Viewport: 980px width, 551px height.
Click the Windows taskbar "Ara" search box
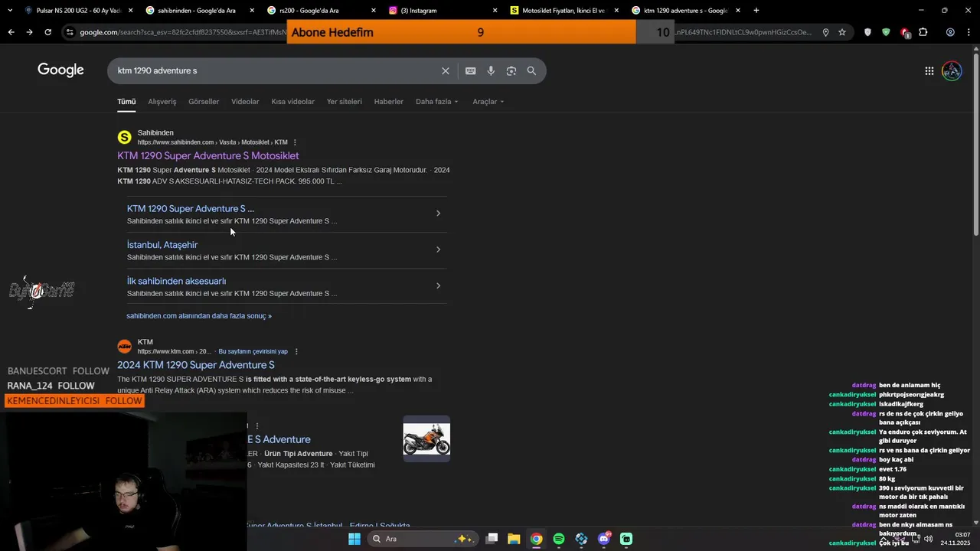point(422,539)
